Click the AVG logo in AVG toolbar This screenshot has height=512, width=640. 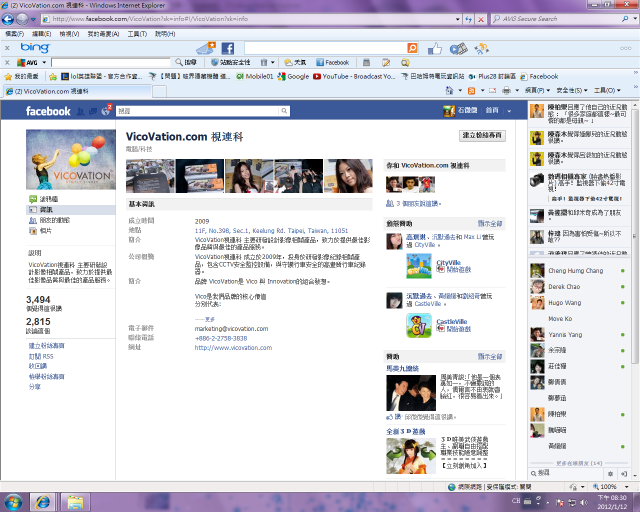[27, 62]
